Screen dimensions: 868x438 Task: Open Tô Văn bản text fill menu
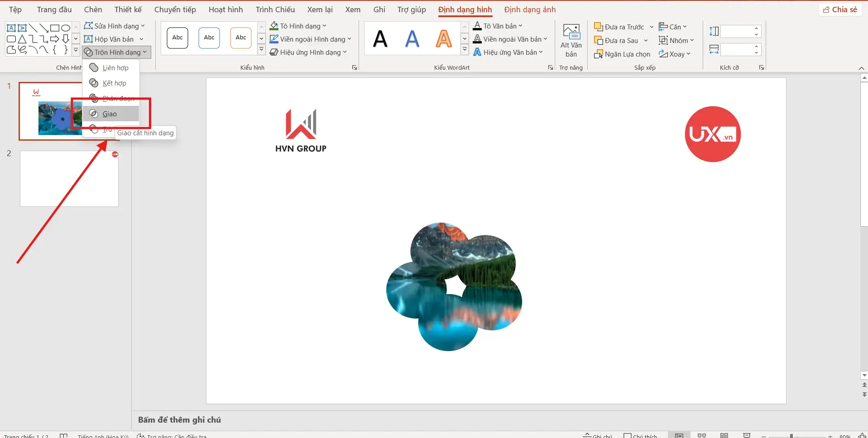click(x=498, y=26)
